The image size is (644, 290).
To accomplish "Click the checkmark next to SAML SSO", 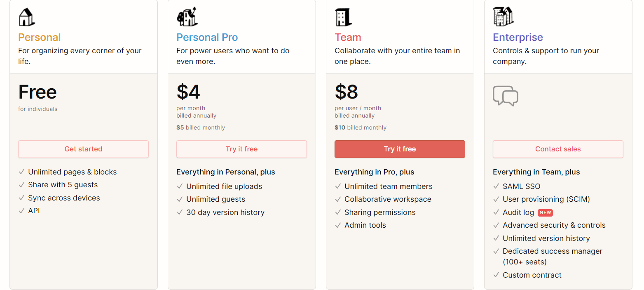I will [x=496, y=186].
